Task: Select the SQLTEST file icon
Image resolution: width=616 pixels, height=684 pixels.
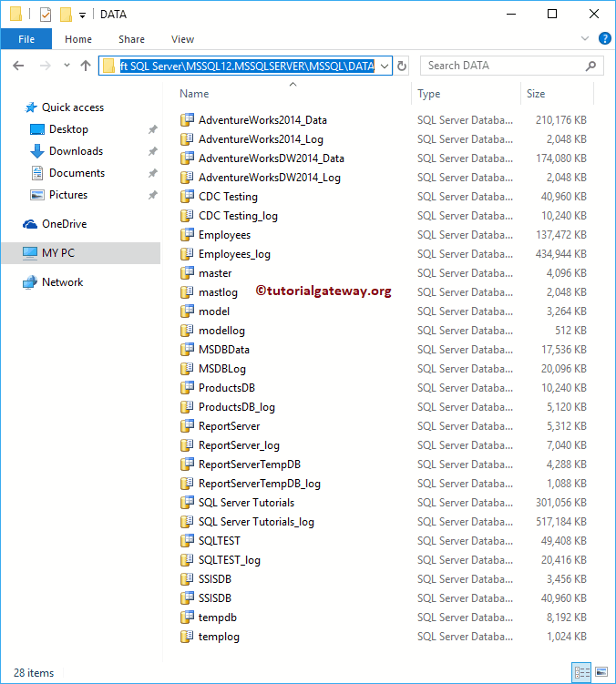Action: pyautogui.click(x=187, y=541)
